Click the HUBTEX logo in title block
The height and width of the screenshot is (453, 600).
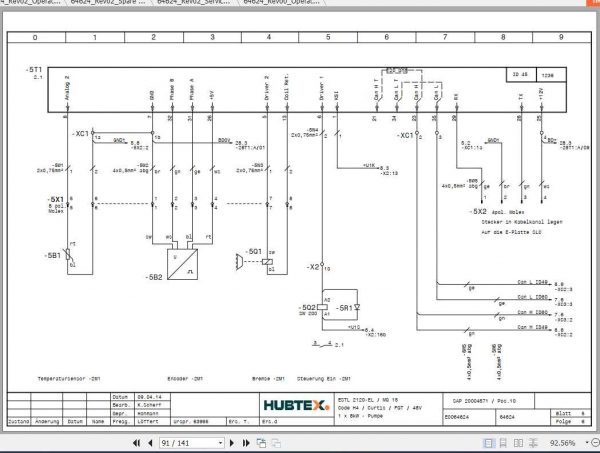(x=297, y=405)
